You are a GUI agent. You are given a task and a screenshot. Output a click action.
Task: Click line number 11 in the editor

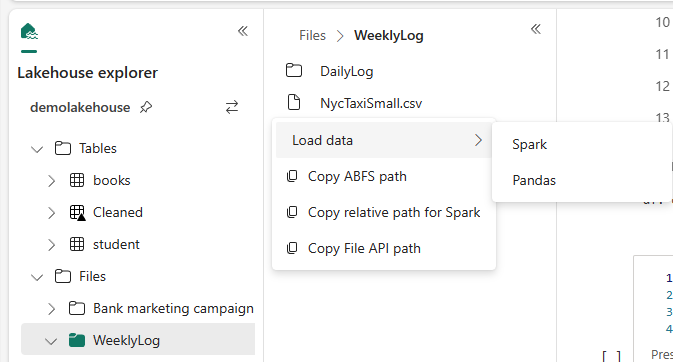click(x=663, y=55)
